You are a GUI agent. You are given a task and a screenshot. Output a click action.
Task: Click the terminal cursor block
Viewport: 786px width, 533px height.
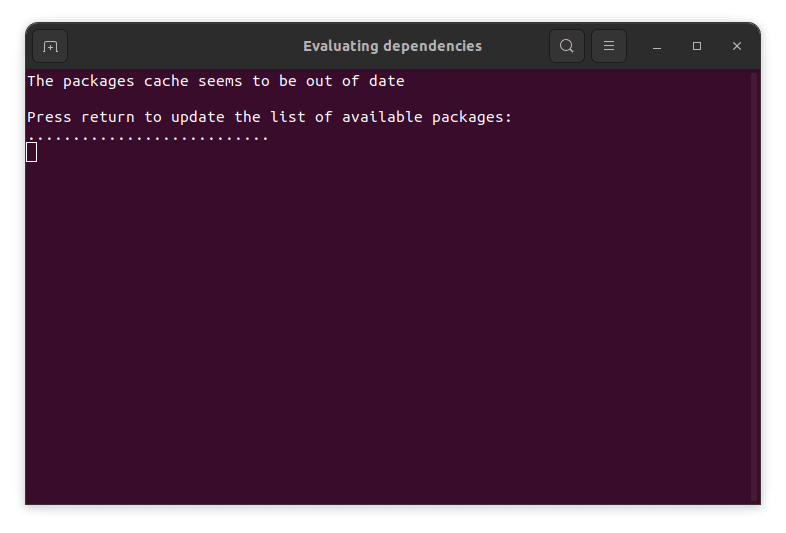pyautogui.click(x=32, y=152)
